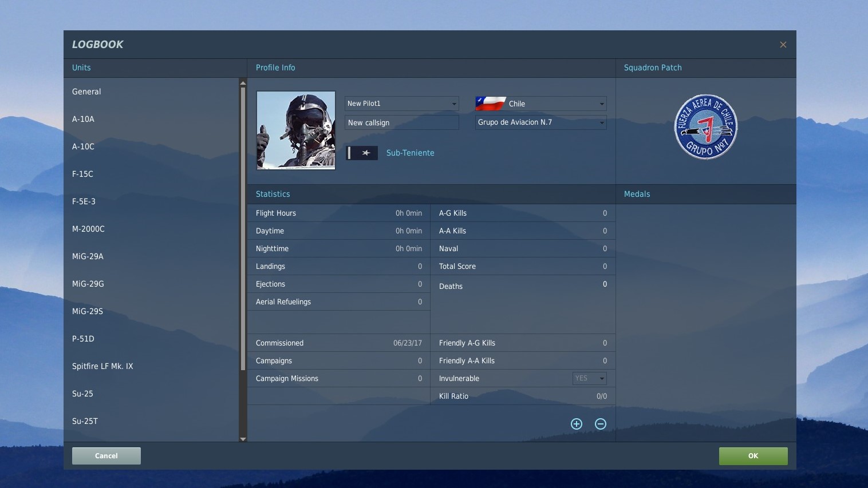Open Grupo de Aviacion N.7 squadron dropdown
The image size is (868, 488).
[601, 122]
